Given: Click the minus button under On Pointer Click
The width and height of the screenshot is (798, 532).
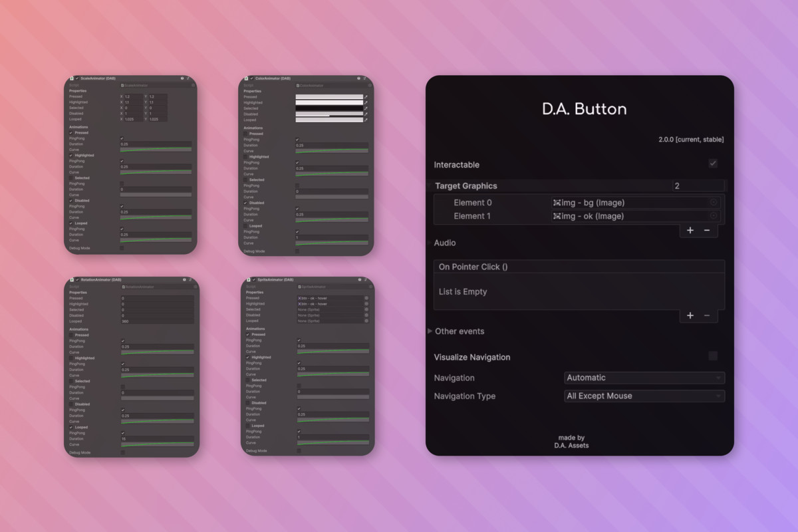Looking at the screenshot, I should 707,315.
